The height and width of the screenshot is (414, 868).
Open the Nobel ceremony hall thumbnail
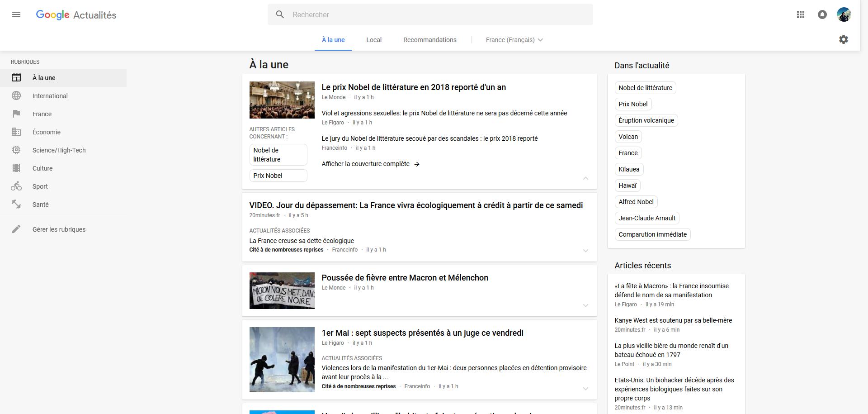click(x=282, y=100)
